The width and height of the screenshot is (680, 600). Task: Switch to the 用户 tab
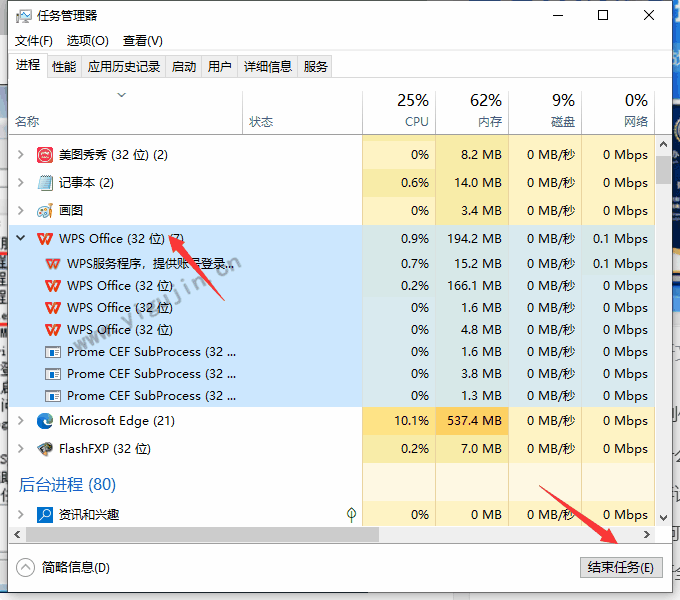click(x=219, y=67)
